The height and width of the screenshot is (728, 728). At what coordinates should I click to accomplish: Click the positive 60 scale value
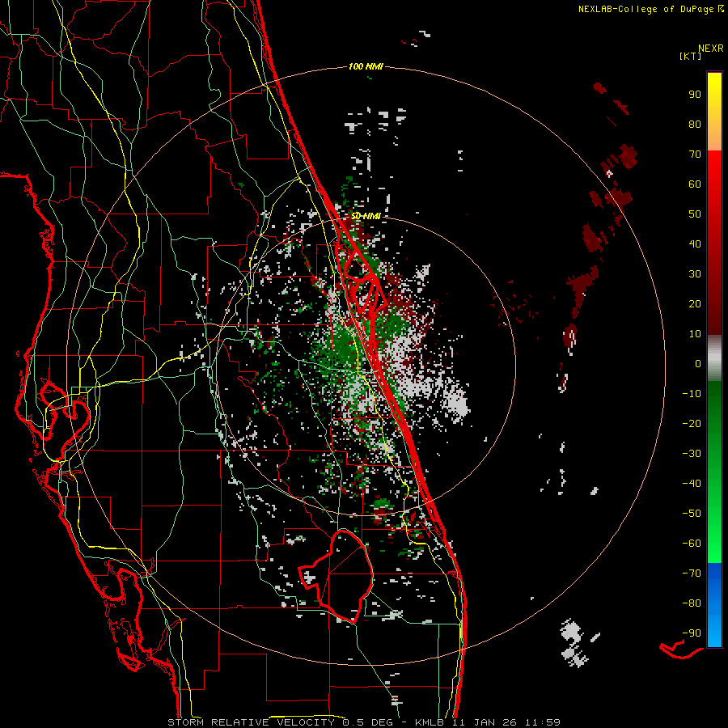(695, 184)
